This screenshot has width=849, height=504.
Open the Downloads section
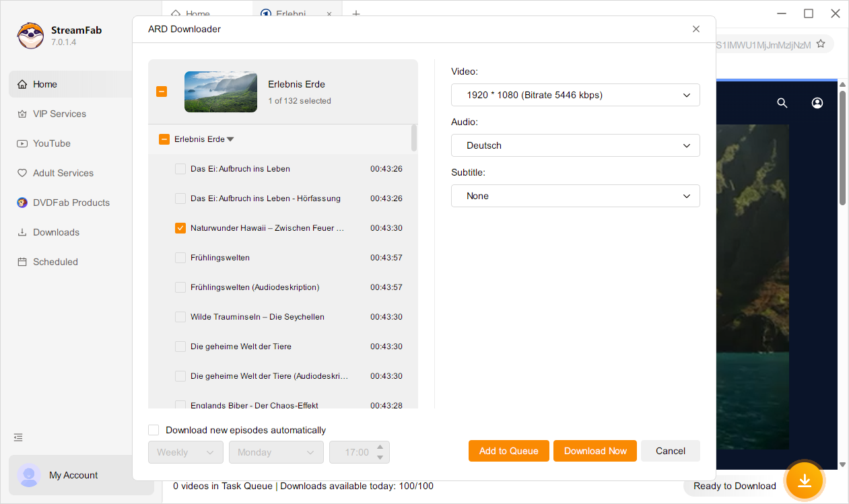56,232
